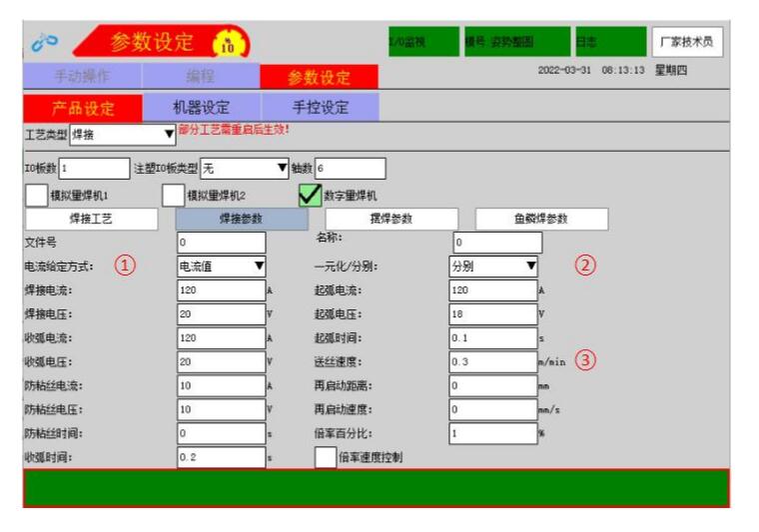Open the 工艺类型 dropdown showing 焊接
Screen dimensions: 759x532
(123, 135)
